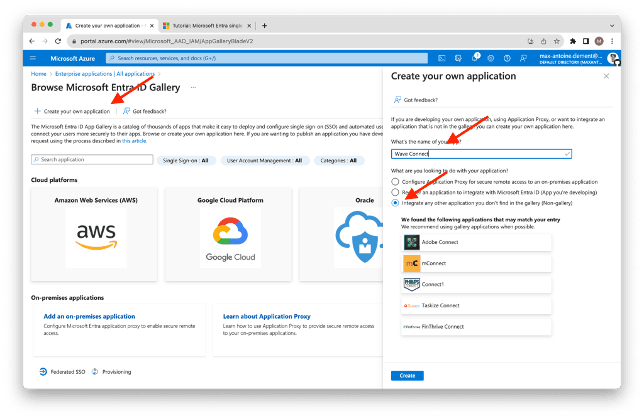
Task: Install app icon in the address bar
Action: tap(530, 41)
